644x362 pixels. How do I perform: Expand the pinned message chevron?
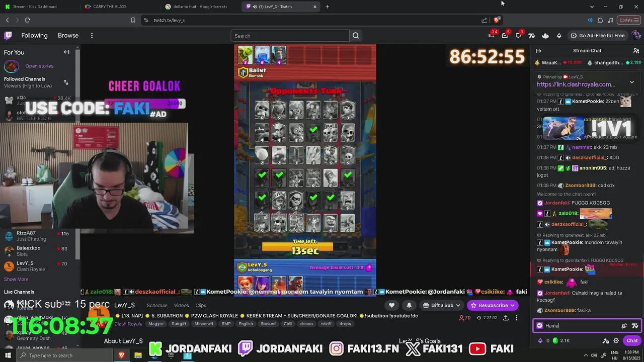tap(632, 82)
